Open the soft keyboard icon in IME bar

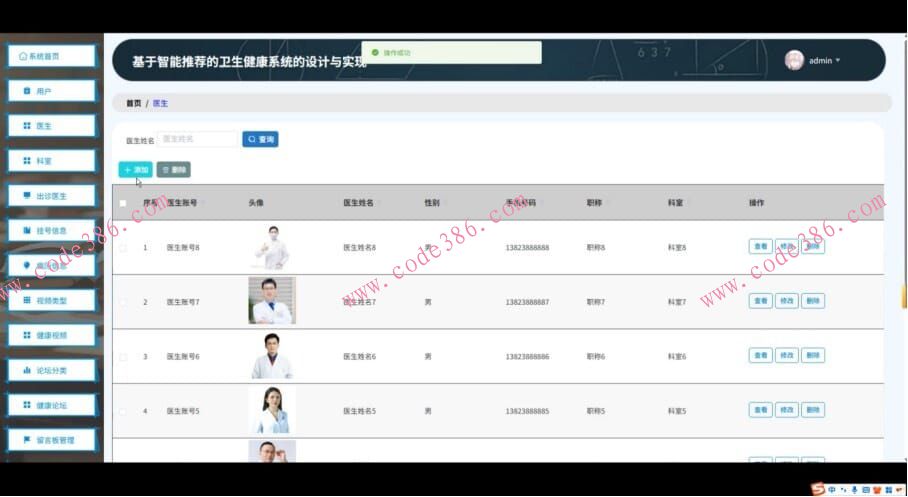click(866, 490)
